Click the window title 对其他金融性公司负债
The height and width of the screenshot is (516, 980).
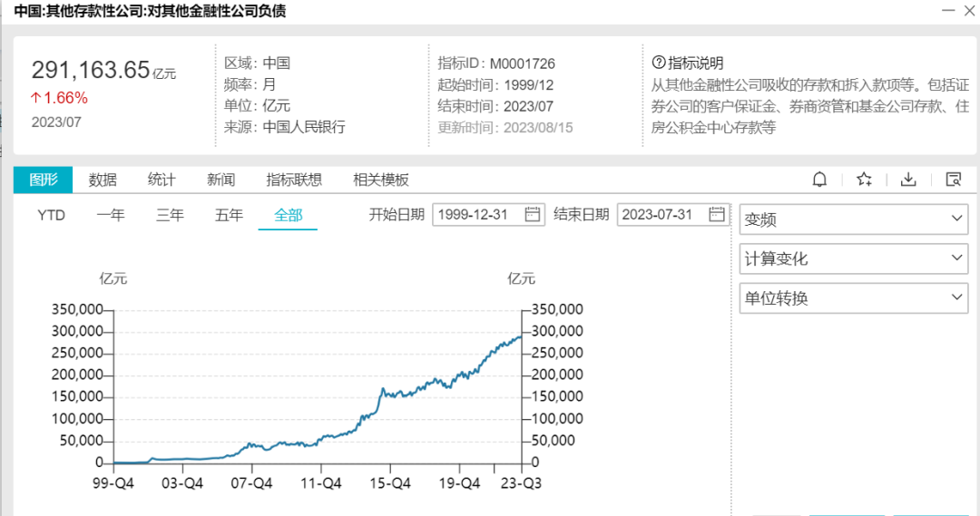click(216, 11)
